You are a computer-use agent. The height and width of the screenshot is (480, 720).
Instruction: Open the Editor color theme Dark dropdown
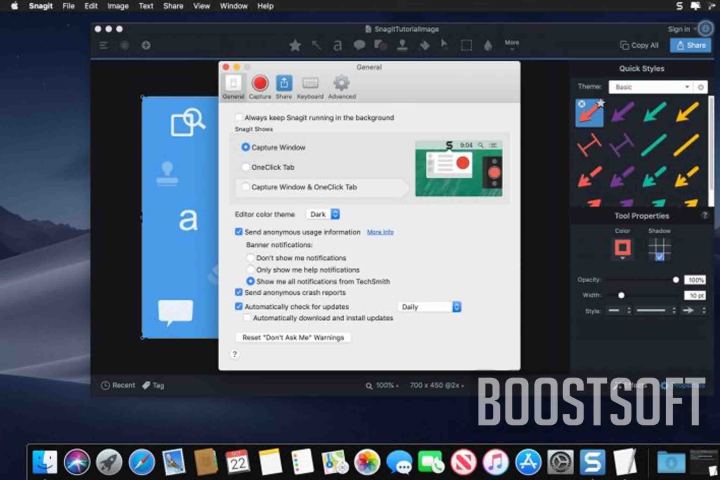coord(323,214)
